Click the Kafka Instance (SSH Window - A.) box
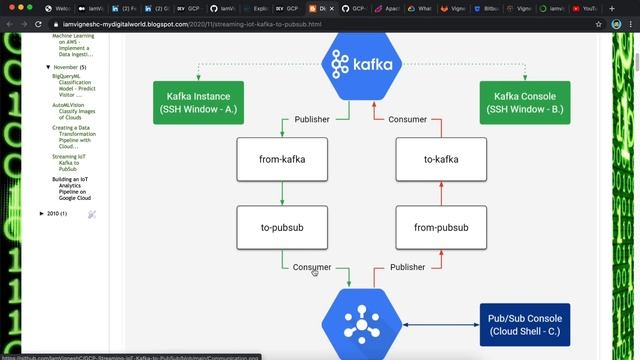This screenshot has height=360, width=640. (x=198, y=102)
